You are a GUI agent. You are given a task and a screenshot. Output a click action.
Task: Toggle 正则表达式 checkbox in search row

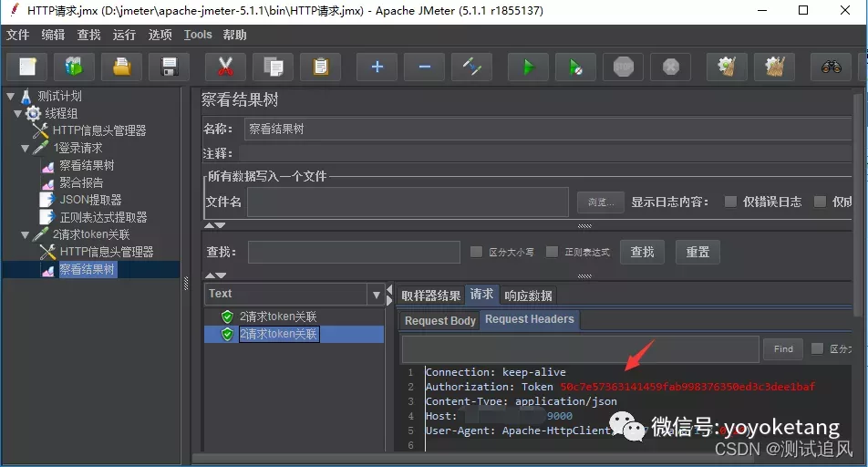tap(552, 252)
